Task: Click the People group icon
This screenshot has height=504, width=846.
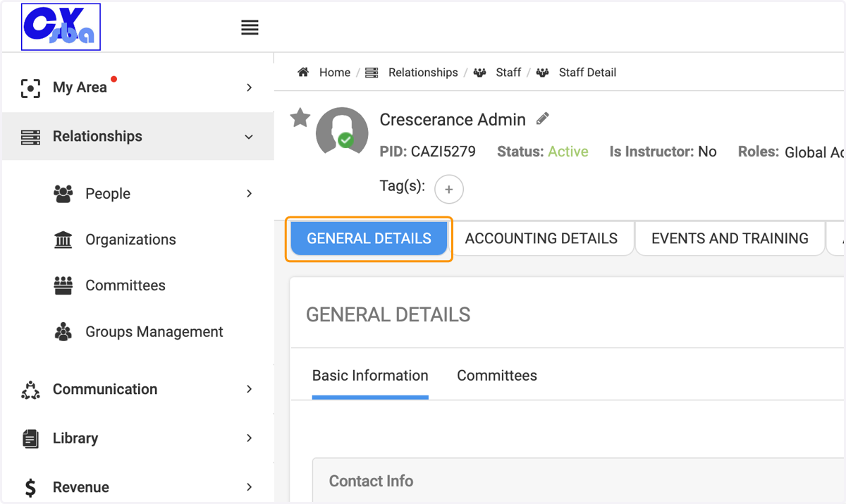Action: 63,194
